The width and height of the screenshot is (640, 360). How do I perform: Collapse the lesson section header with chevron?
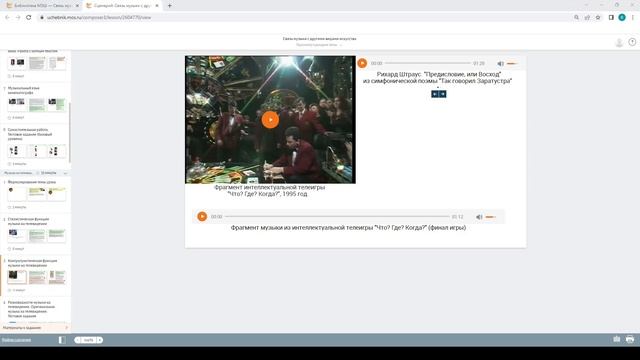click(65, 173)
